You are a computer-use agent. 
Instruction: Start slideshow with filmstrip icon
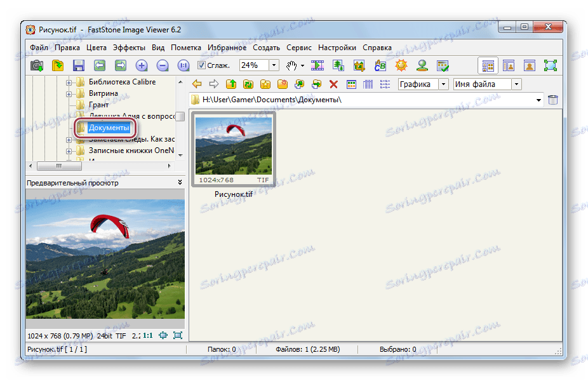317,65
